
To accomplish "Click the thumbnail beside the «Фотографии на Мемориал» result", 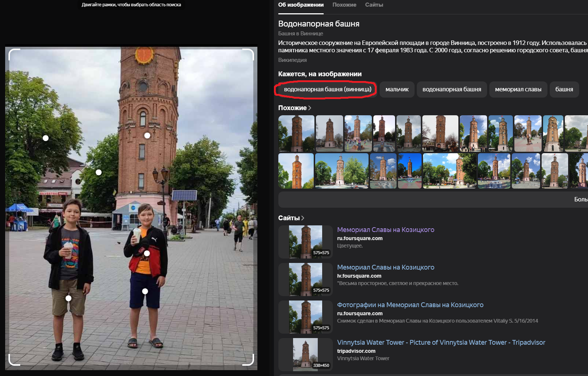I will [306, 317].
